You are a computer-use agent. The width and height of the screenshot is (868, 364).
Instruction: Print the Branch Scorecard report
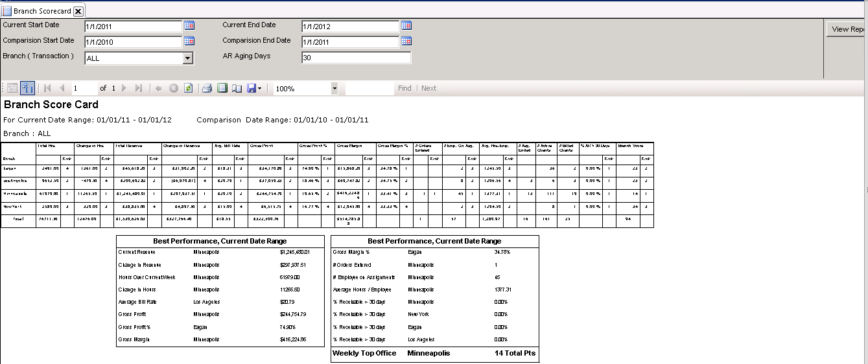click(x=207, y=88)
